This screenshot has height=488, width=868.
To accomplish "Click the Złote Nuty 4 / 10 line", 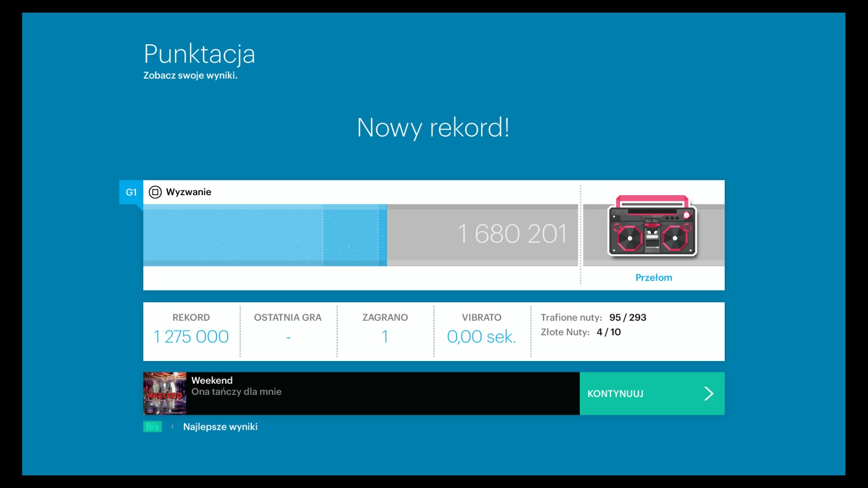I will coord(580,332).
